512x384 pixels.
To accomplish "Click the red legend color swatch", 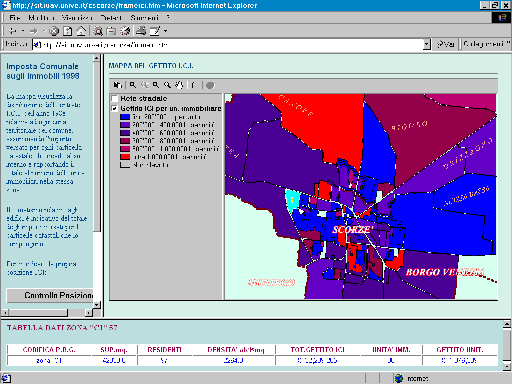I will coord(125,157).
